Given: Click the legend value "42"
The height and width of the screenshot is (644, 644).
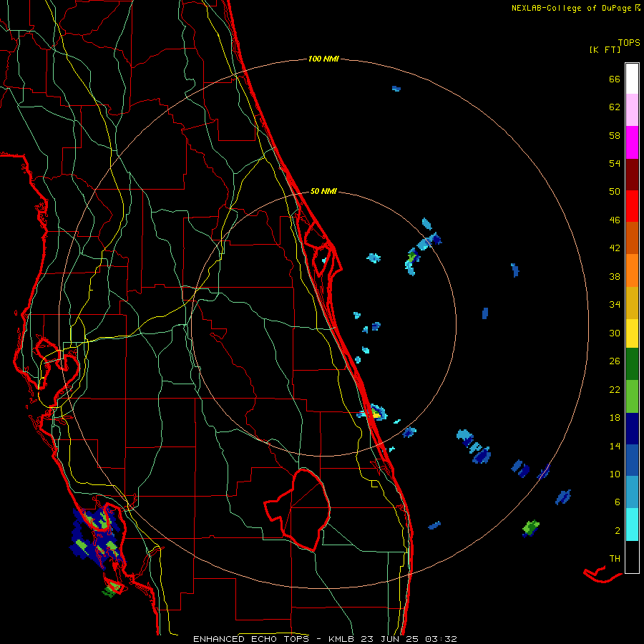Looking at the screenshot, I should point(615,248).
